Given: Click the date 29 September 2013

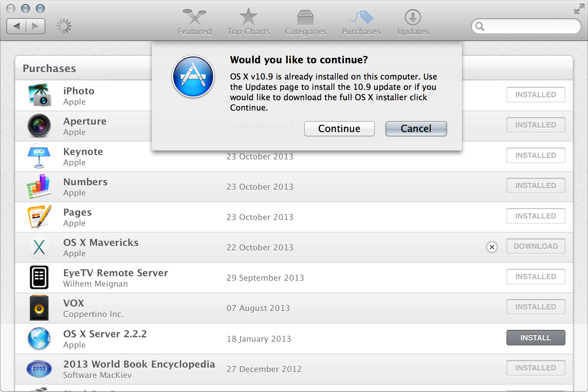Looking at the screenshot, I should coord(265,278).
